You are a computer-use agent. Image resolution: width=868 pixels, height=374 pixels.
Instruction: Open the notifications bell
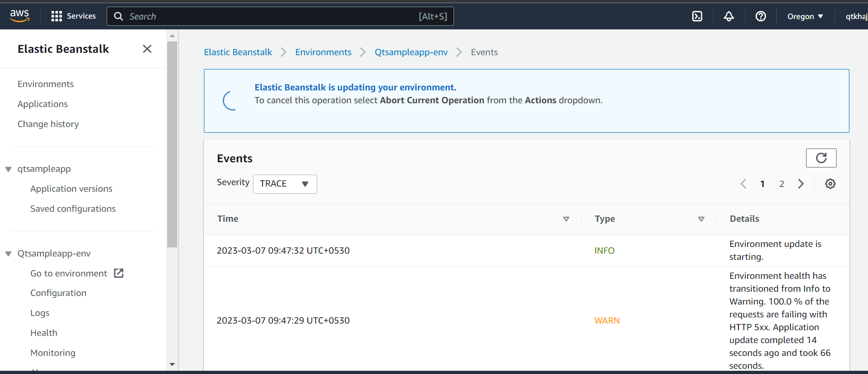[728, 17]
